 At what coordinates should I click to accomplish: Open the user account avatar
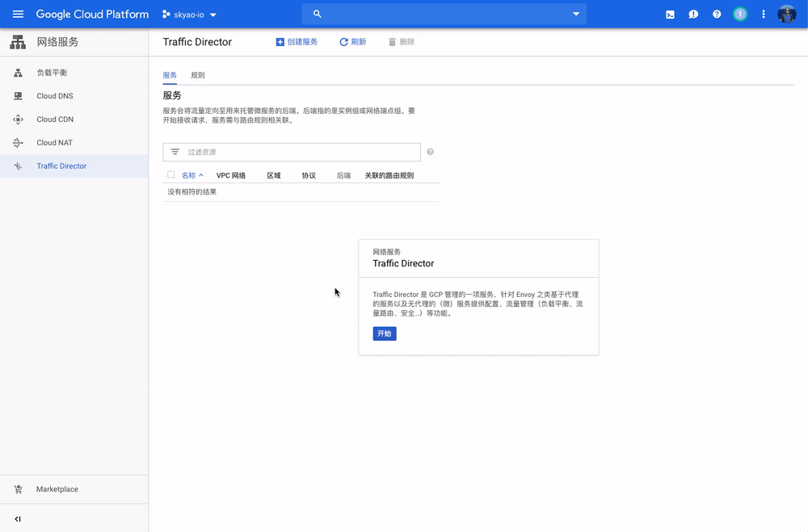pyautogui.click(x=787, y=15)
